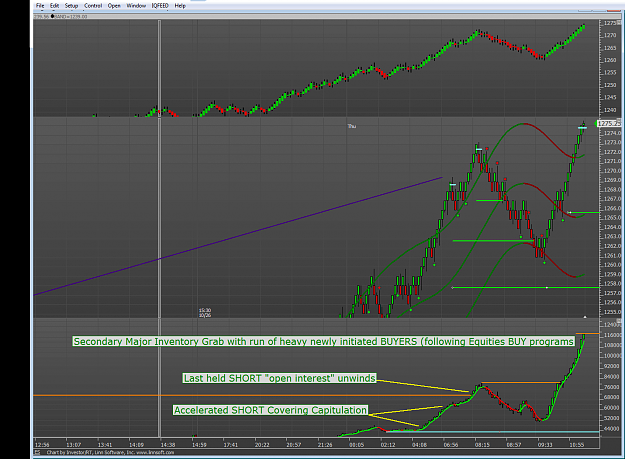Image resolution: width=625 pixels, height=459 pixels.
Task: Click the 09:33 time axis label
Action: (x=545, y=445)
